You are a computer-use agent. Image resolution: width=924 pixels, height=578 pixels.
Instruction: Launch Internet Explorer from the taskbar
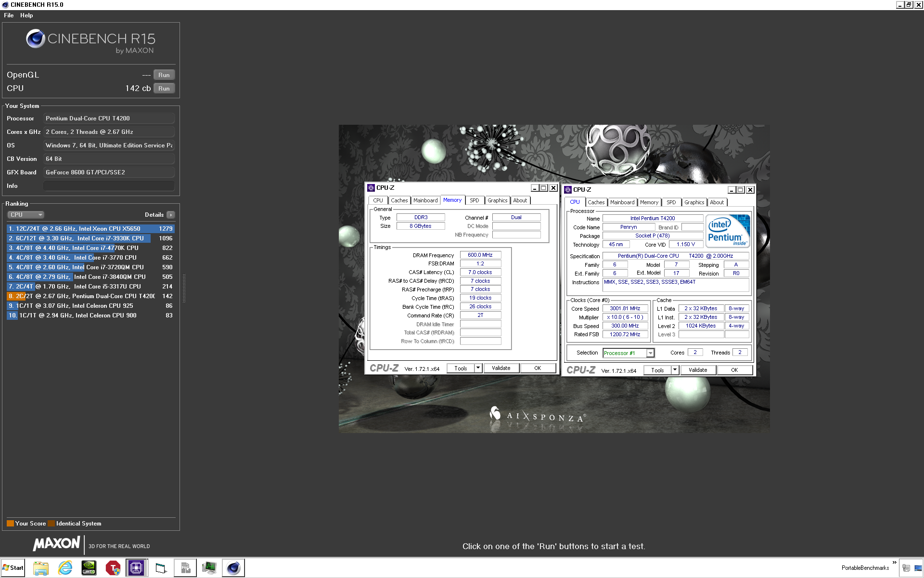click(65, 568)
